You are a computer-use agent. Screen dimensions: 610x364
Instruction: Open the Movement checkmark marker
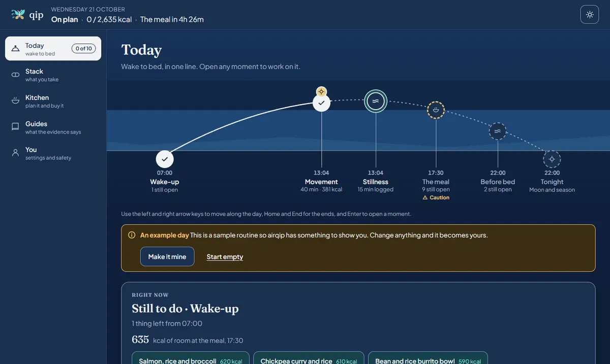321,103
